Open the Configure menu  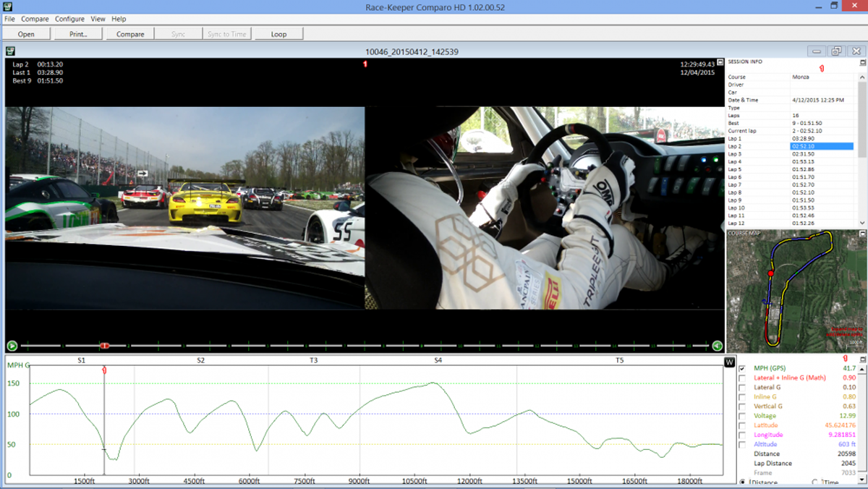point(69,19)
